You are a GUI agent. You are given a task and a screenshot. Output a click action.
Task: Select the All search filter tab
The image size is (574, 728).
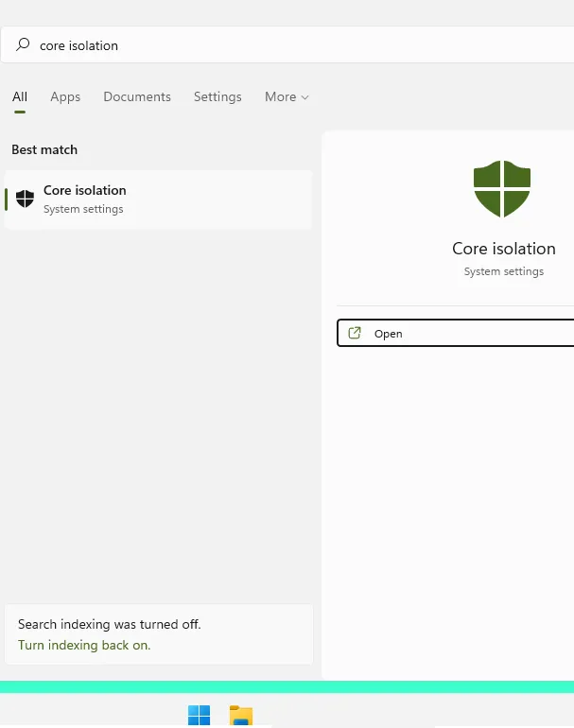(20, 96)
